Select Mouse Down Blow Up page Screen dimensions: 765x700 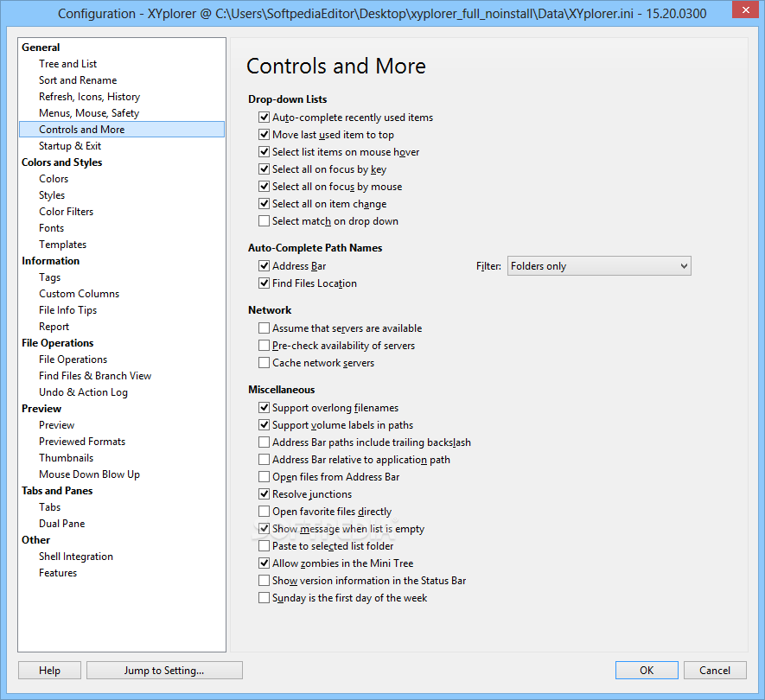[89, 474]
